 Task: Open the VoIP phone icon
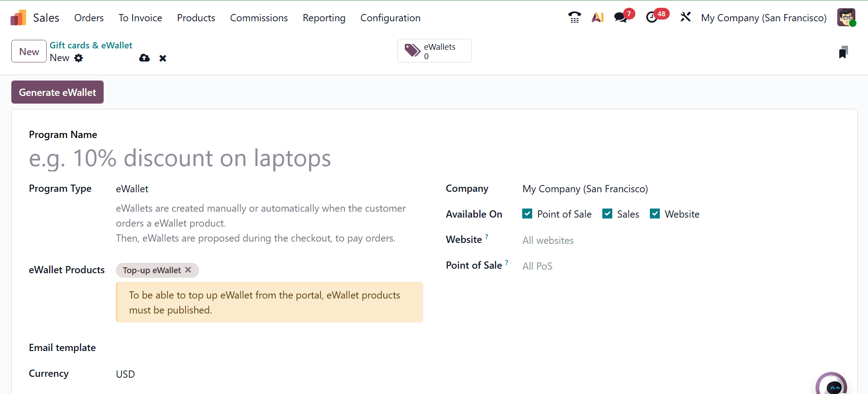[x=574, y=18]
